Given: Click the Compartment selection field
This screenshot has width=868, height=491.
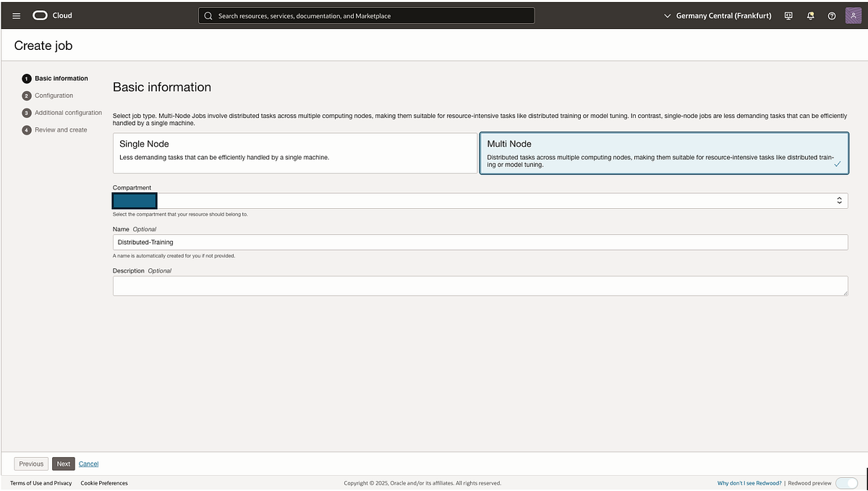Looking at the screenshot, I should [480, 200].
